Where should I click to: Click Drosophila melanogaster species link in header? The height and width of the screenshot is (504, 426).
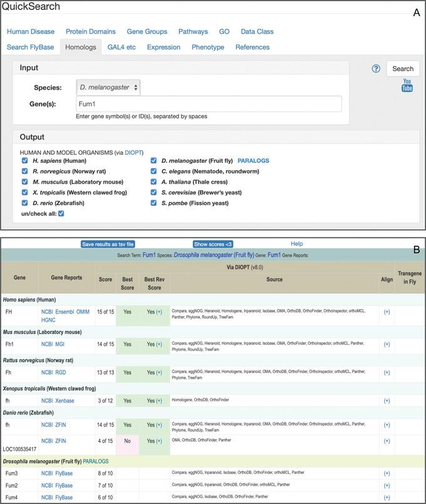[x=214, y=255]
